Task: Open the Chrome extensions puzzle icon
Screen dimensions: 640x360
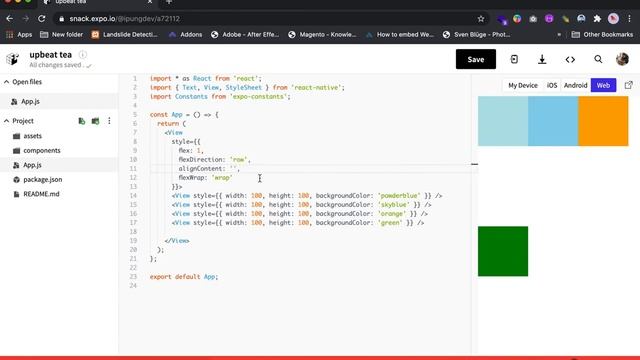Action: pos(597,19)
